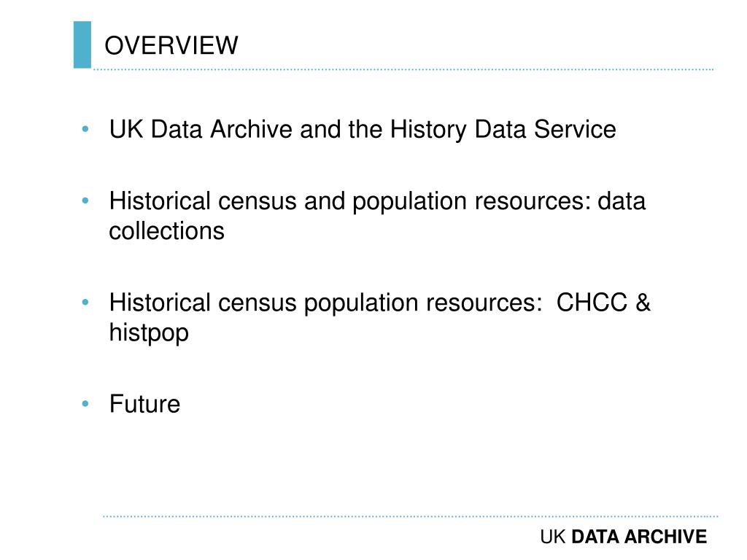Click the words 'UK Data Archive' in first bullet
Screen dimensions: 747x560
[x=201, y=129]
